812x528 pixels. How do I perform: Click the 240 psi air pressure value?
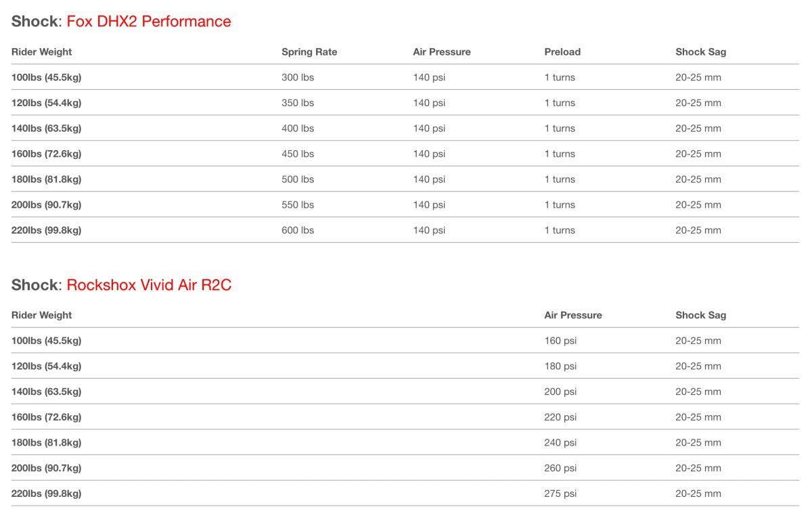click(x=560, y=443)
